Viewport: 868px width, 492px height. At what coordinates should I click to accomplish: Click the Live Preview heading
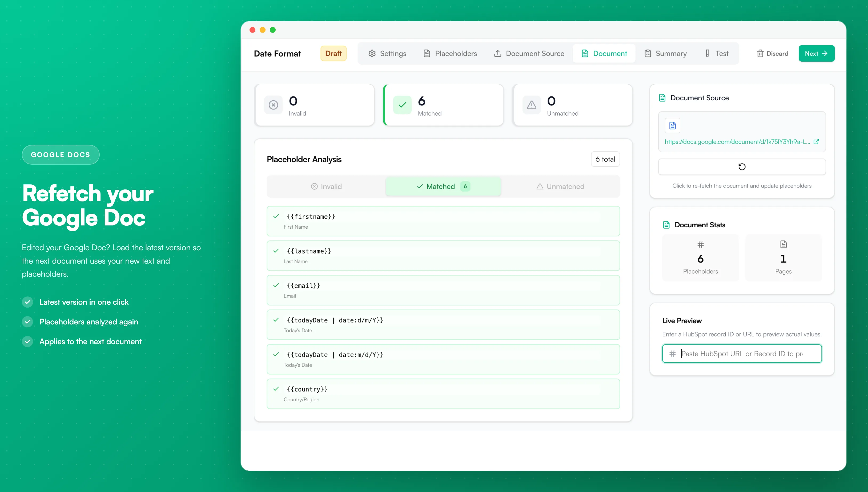pos(682,321)
